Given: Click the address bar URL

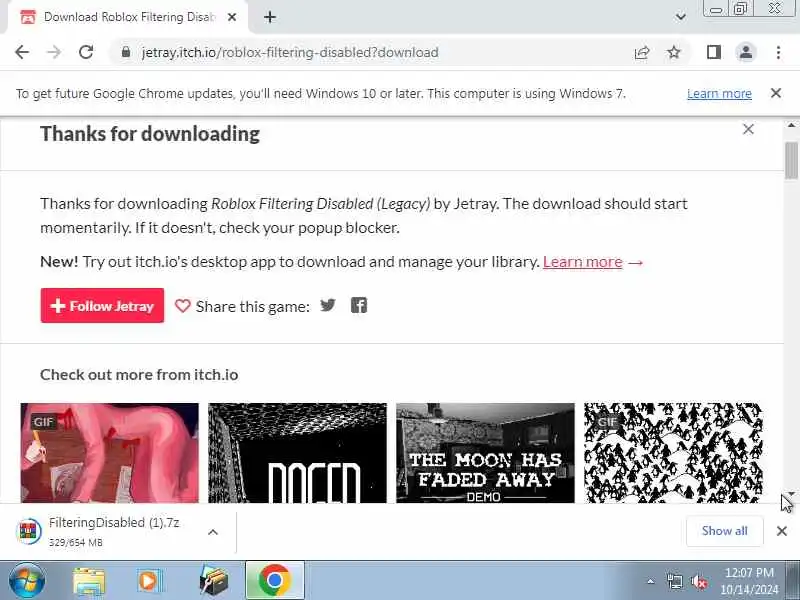Looking at the screenshot, I should click(290, 52).
